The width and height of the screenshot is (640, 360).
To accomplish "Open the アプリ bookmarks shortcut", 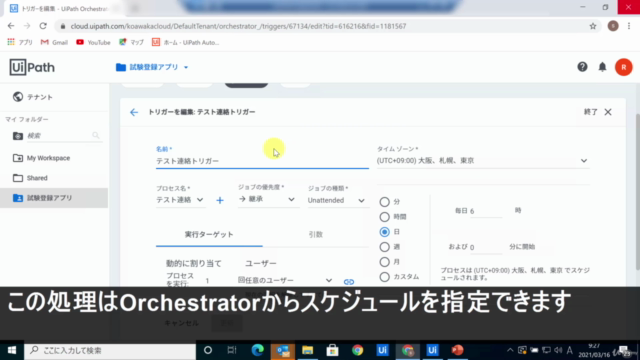I will click(20, 42).
